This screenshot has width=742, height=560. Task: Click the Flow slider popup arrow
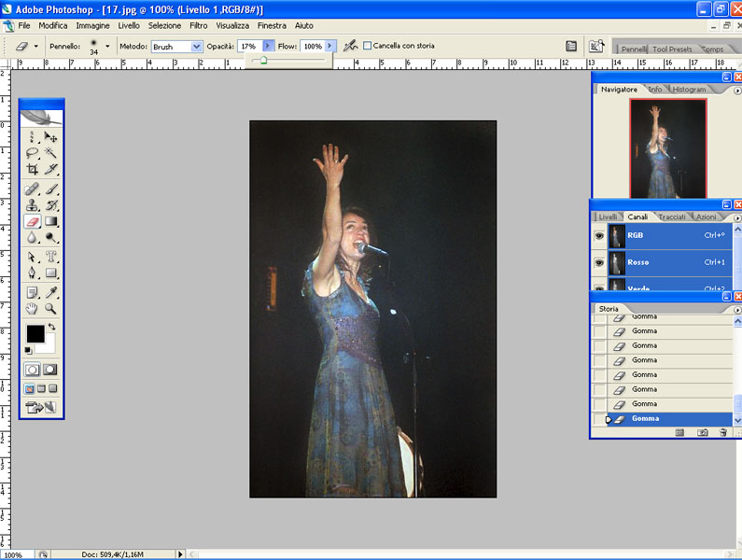(x=330, y=46)
